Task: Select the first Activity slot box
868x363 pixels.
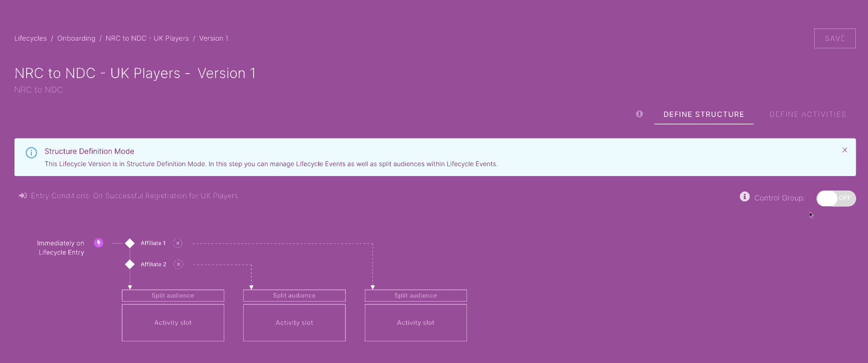Action: click(x=173, y=322)
